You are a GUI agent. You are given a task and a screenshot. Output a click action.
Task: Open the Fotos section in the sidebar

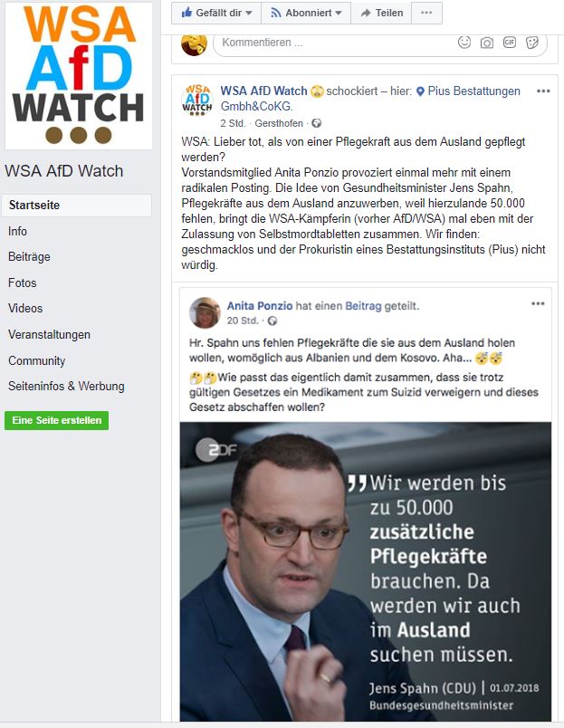pyautogui.click(x=23, y=283)
